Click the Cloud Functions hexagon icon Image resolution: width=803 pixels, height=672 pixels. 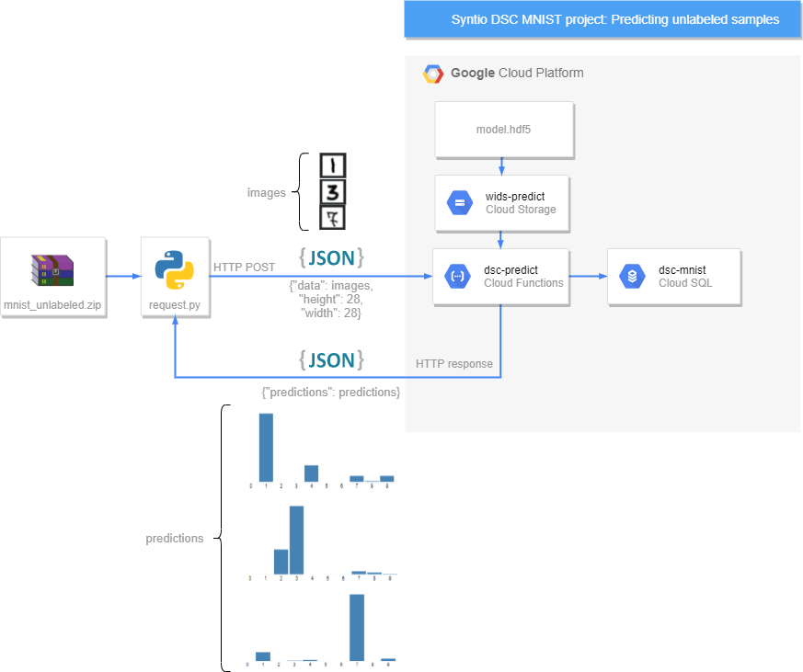[x=457, y=277]
